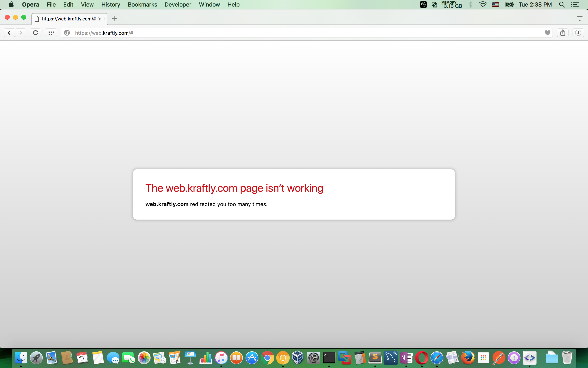Click the forward navigation arrow

tap(21, 33)
